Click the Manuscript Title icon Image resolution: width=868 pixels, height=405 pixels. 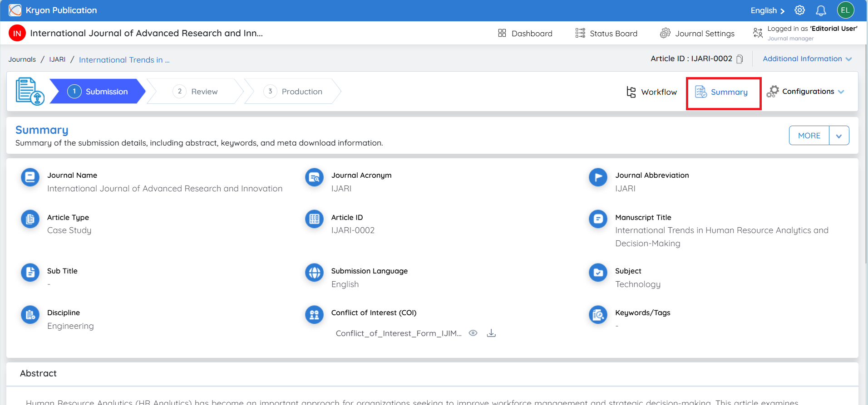pyautogui.click(x=598, y=219)
